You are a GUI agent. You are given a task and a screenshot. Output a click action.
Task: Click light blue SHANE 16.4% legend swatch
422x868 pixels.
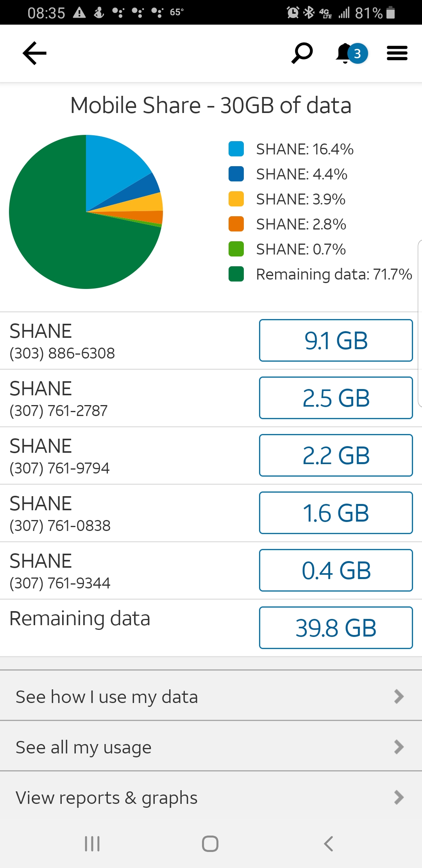(x=236, y=149)
